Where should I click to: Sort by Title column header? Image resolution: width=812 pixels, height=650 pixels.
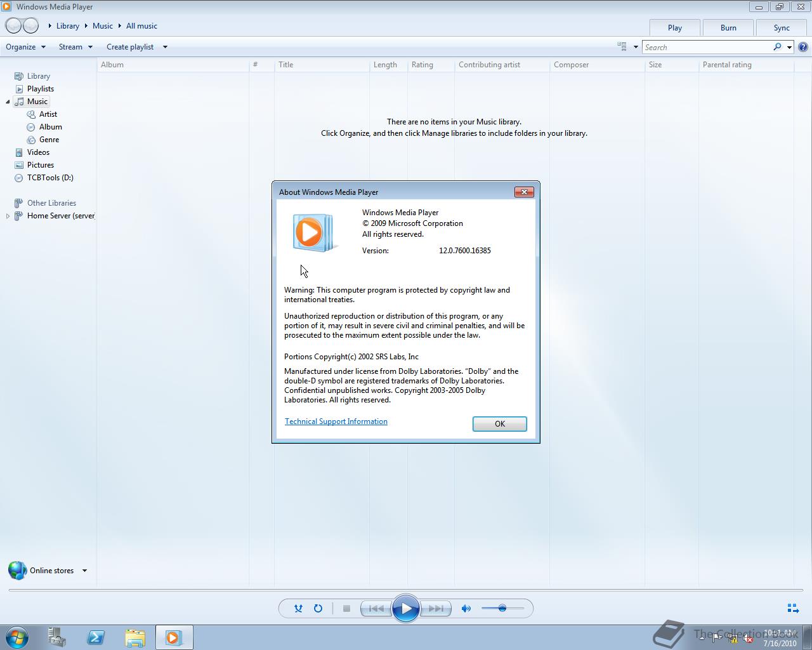(322, 65)
